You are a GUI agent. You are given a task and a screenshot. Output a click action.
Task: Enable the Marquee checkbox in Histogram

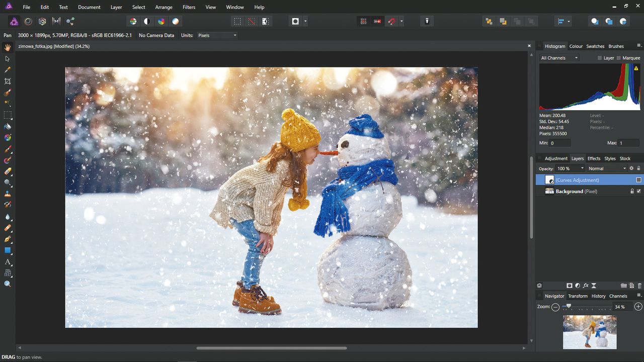coord(619,58)
